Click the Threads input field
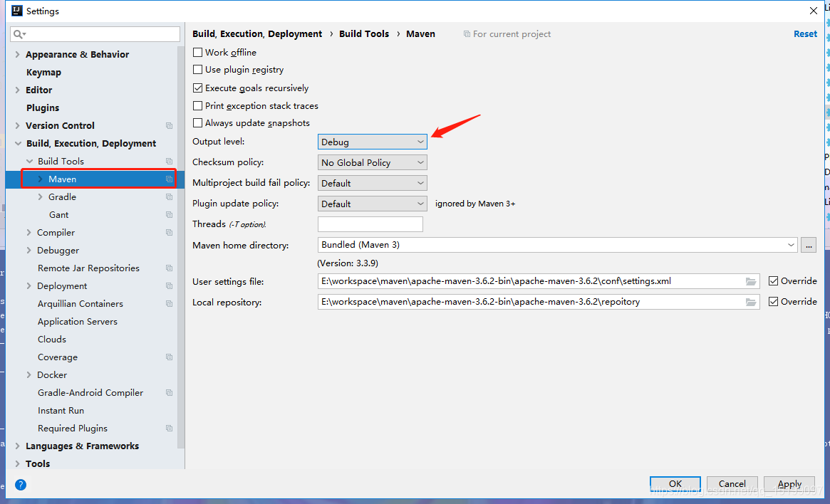830x504 pixels. [370, 224]
